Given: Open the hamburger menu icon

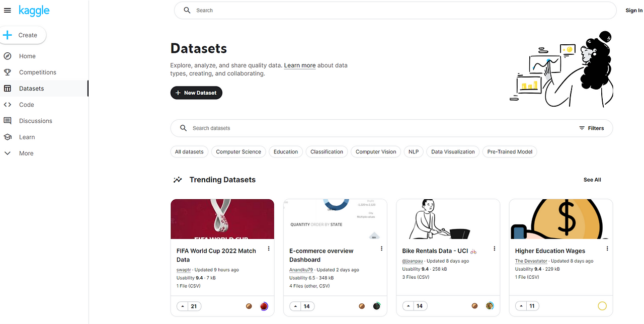Looking at the screenshot, I should [x=7, y=11].
